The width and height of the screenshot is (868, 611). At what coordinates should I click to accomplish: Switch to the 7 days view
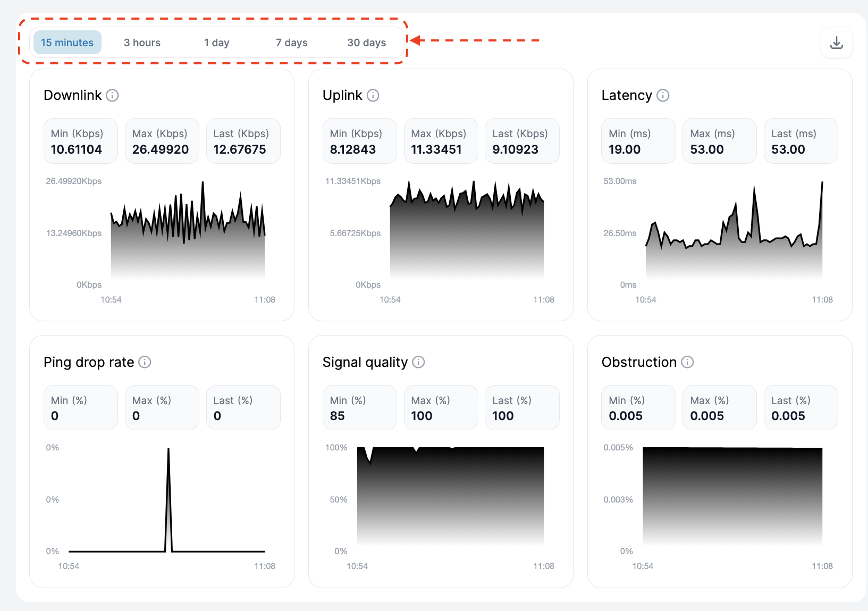coord(291,43)
